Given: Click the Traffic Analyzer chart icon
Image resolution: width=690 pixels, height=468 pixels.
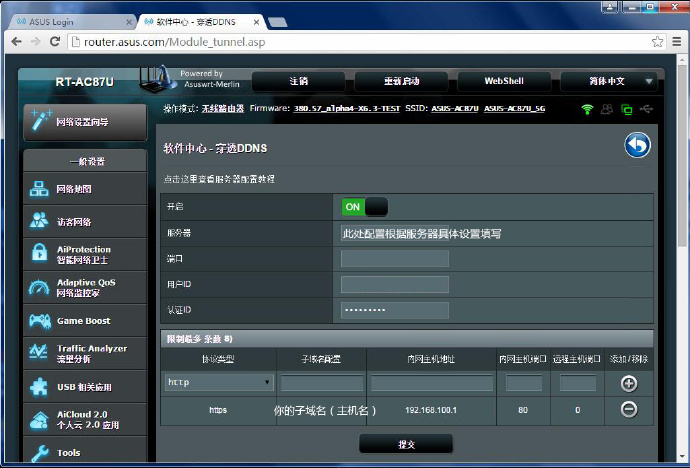Looking at the screenshot, I should (38, 352).
